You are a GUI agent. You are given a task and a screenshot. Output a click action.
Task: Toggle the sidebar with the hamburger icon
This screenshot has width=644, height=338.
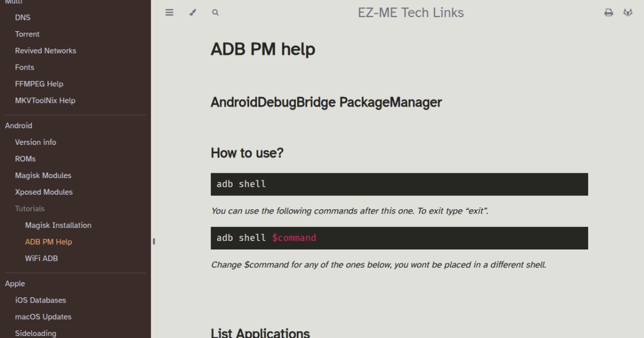pos(170,12)
